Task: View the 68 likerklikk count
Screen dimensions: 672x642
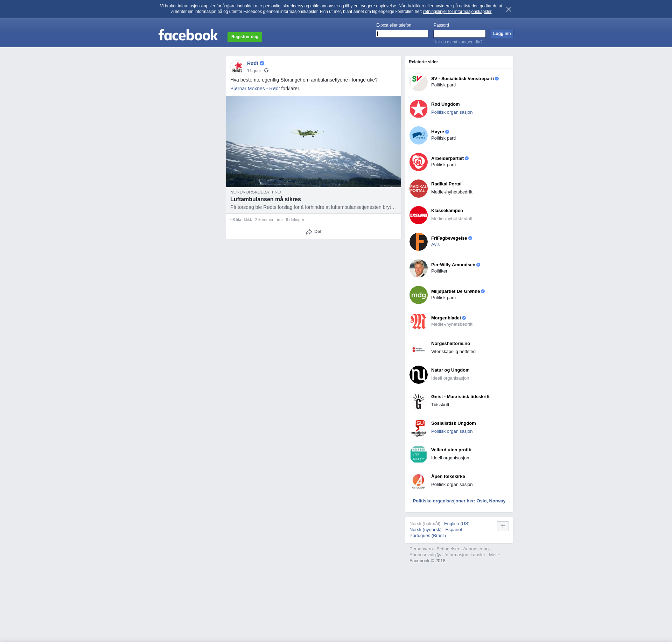Action: [x=241, y=220]
